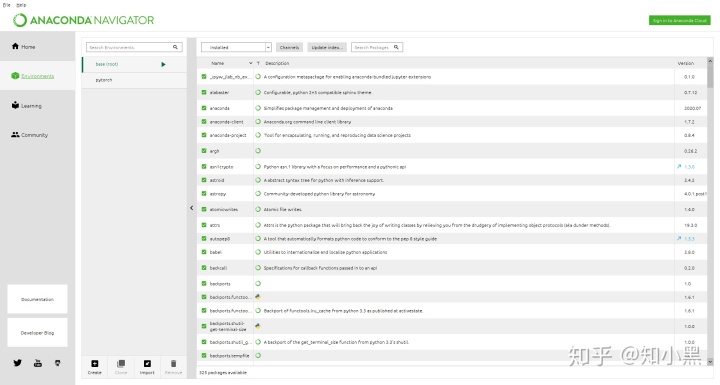Toggle the asn1crypto package checkbox
The image size is (720, 385).
(x=204, y=167)
